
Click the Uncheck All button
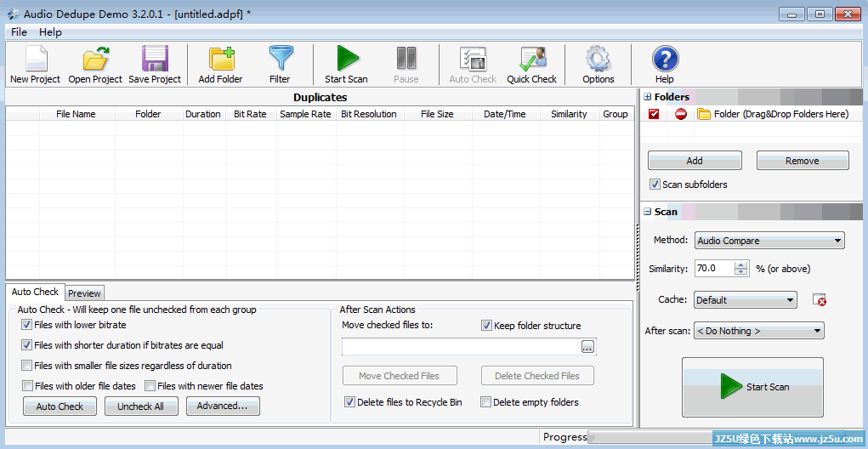point(141,406)
